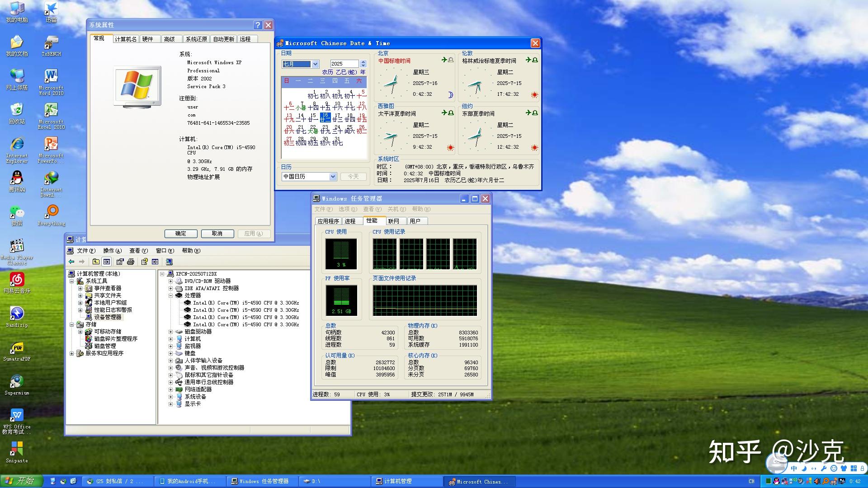Click the 开始 Start button
Screen dimensions: 868x488
[x=21, y=481]
